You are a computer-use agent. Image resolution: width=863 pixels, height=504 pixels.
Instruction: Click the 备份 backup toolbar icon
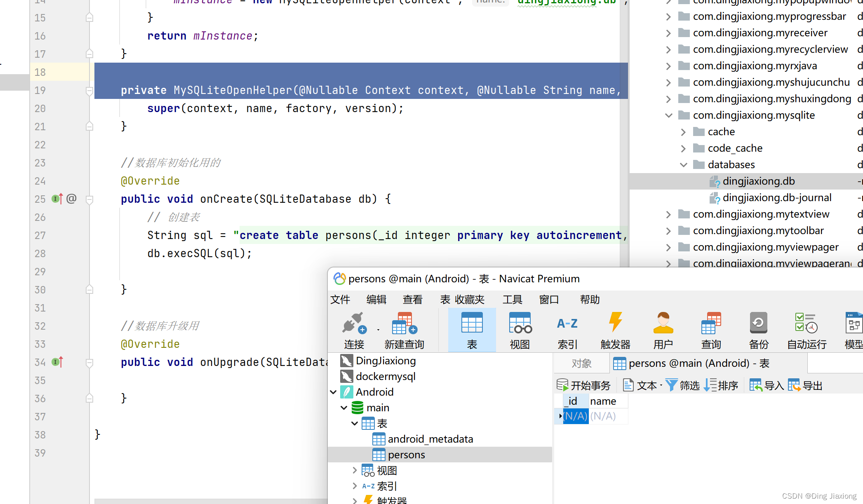point(759,331)
